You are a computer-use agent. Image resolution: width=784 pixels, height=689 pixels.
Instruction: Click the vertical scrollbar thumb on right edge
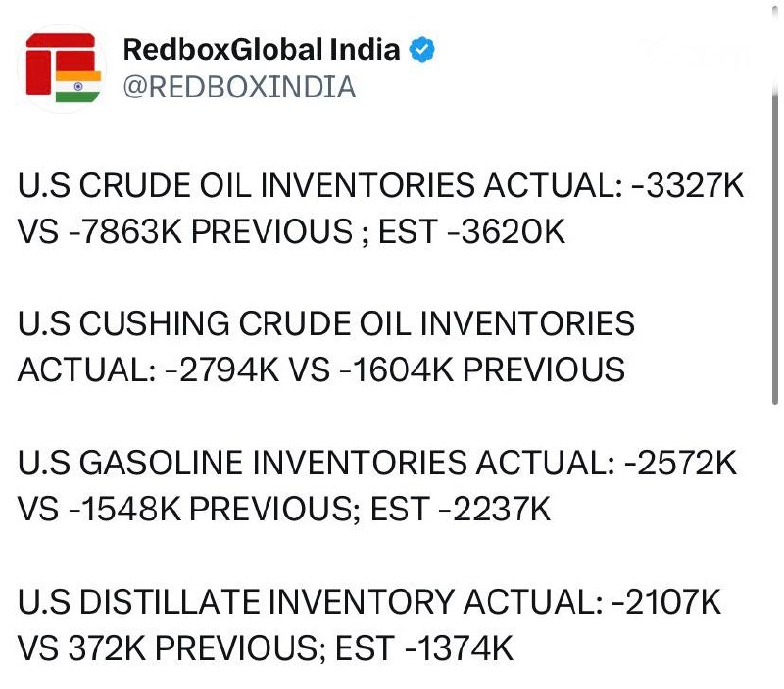pos(775,248)
